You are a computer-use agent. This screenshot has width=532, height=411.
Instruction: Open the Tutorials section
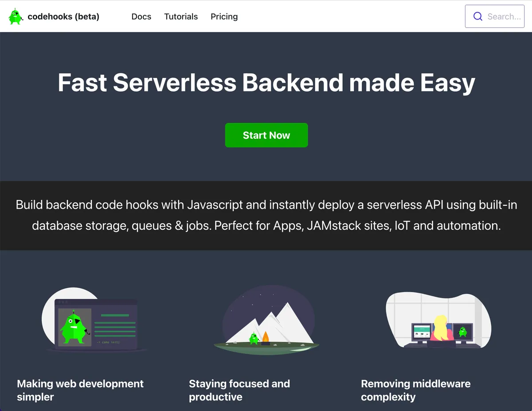pos(181,16)
